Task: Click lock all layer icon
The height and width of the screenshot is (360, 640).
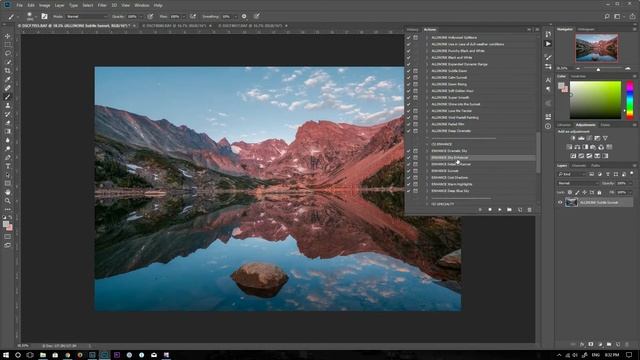Action: pos(599,192)
